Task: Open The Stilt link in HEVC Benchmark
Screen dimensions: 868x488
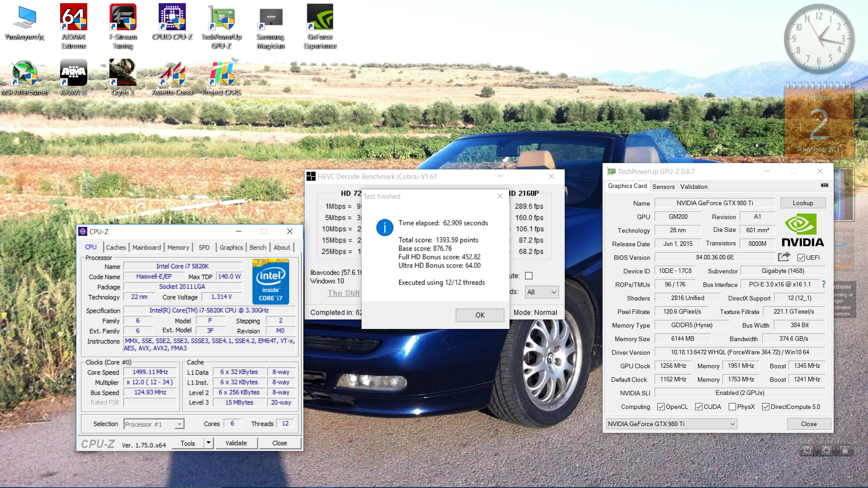Action: 344,293
